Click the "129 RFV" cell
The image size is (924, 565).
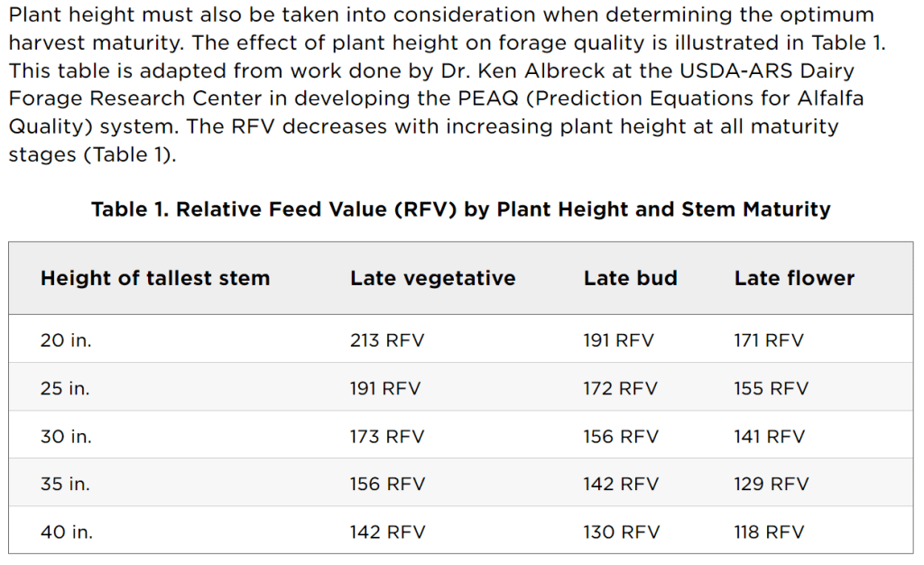coord(772,485)
